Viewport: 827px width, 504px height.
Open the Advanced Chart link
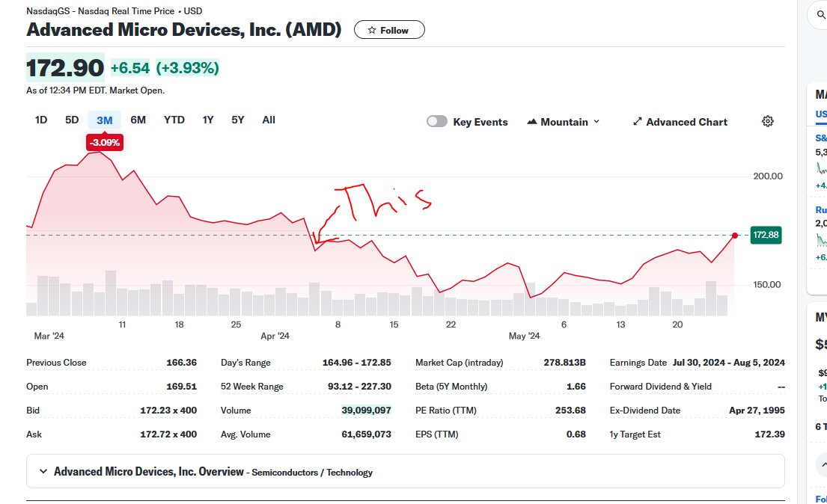[x=680, y=122]
